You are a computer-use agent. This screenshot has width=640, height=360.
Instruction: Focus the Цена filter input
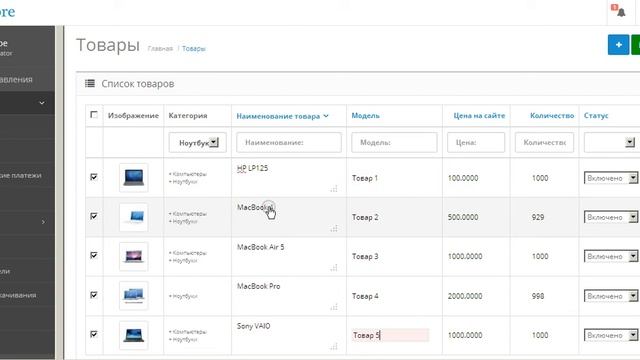pyautogui.click(x=476, y=142)
